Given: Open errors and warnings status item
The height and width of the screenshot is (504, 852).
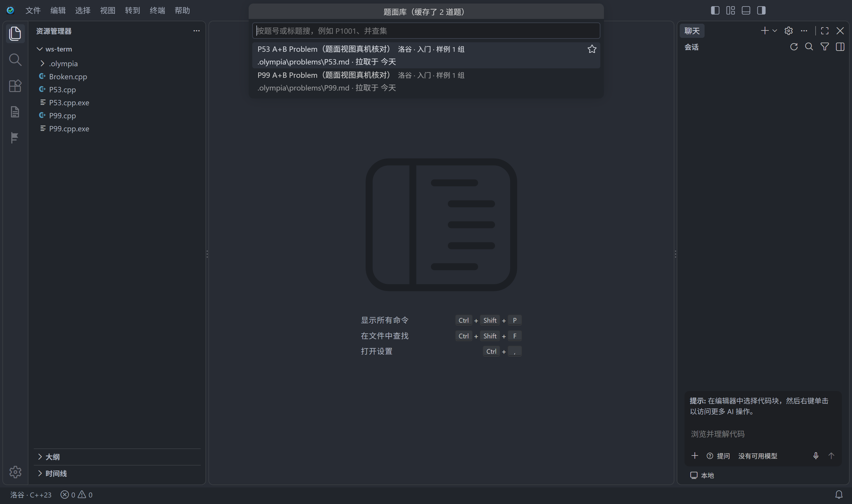Looking at the screenshot, I should click(76, 495).
